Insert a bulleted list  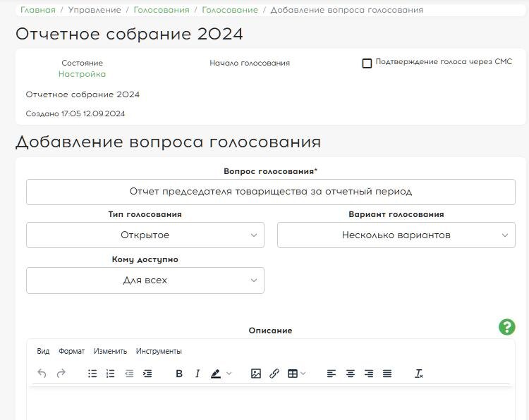pos(92,373)
